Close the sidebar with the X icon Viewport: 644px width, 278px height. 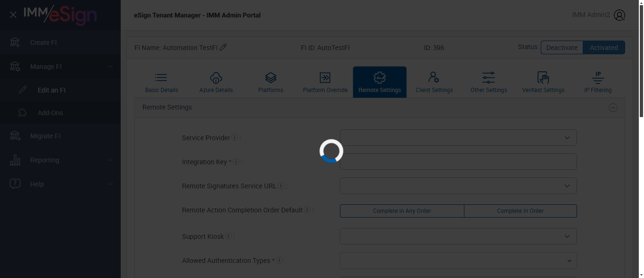click(x=13, y=15)
